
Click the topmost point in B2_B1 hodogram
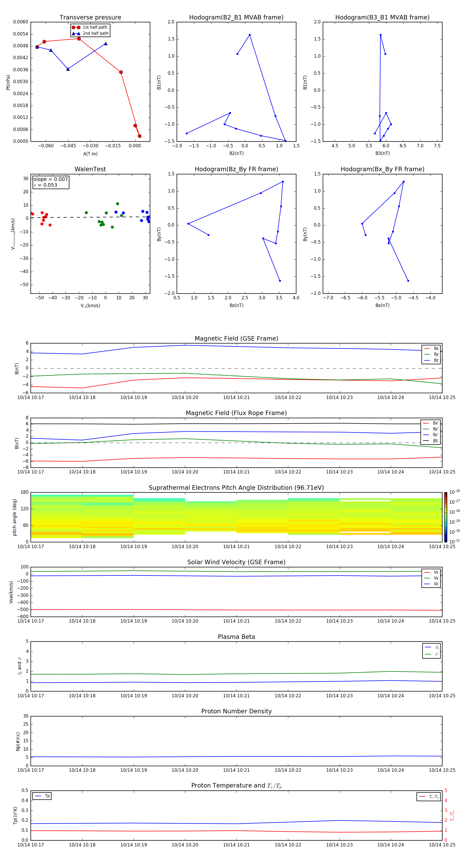[x=249, y=35]
